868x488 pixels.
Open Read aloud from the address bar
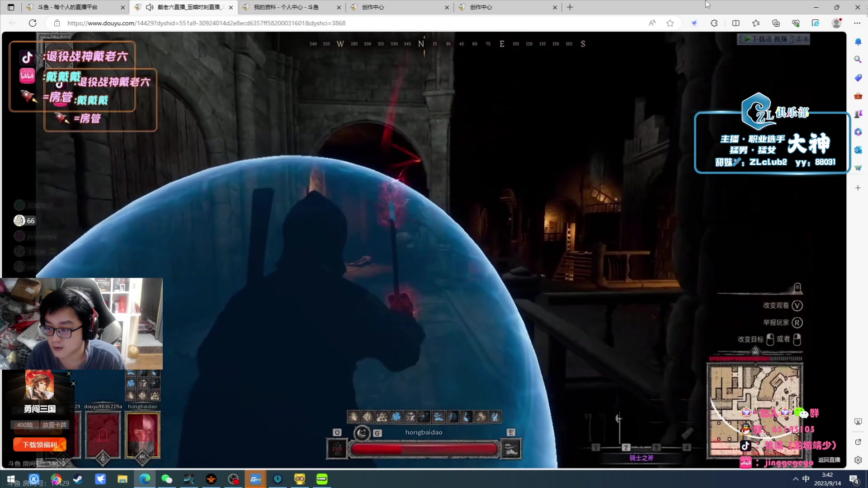(652, 23)
